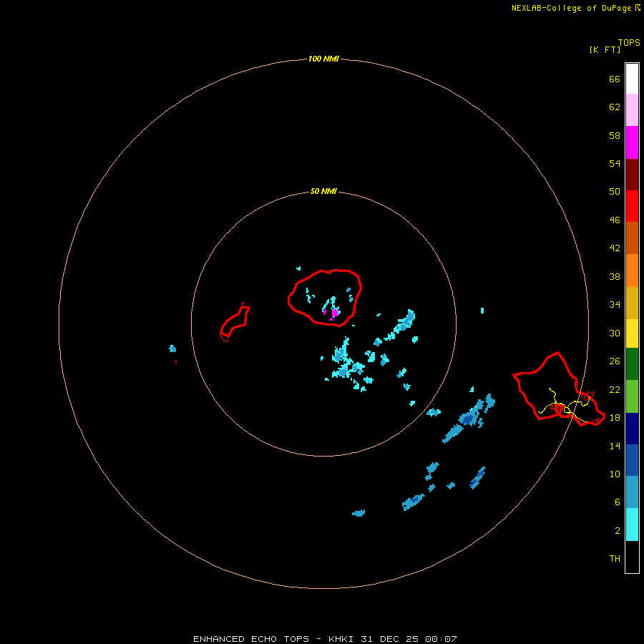Click the "58" legend value

615,135
